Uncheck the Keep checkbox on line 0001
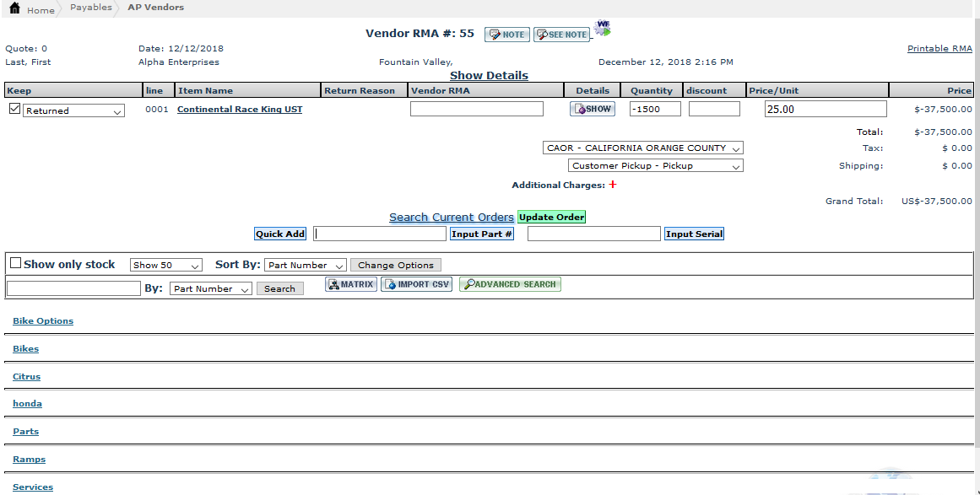The width and height of the screenshot is (980, 495). click(14, 109)
